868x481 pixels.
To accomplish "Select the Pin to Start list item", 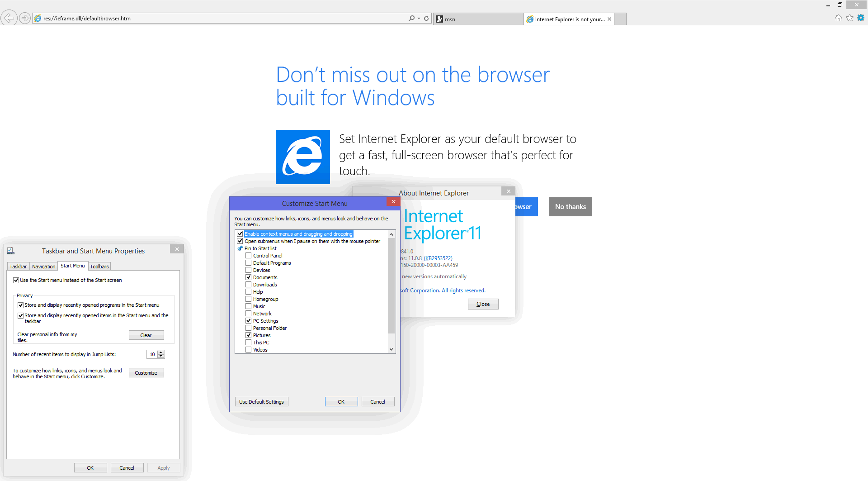I will tap(260, 248).
